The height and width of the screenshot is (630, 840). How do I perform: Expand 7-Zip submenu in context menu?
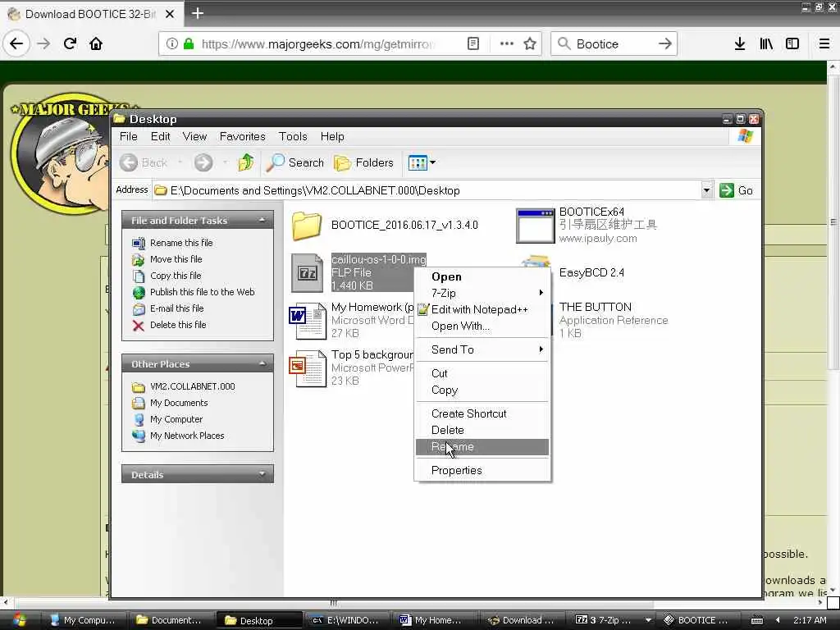482,293
